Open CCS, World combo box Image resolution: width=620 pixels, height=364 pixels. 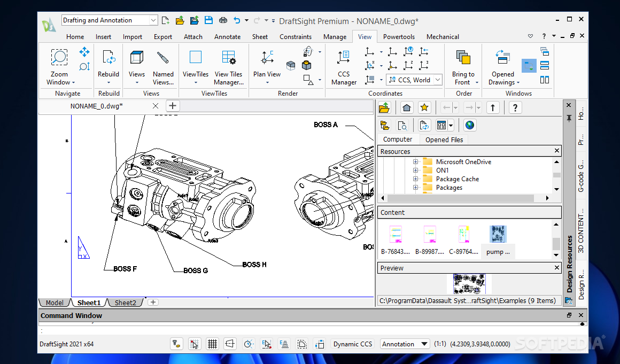pos(414,80)
